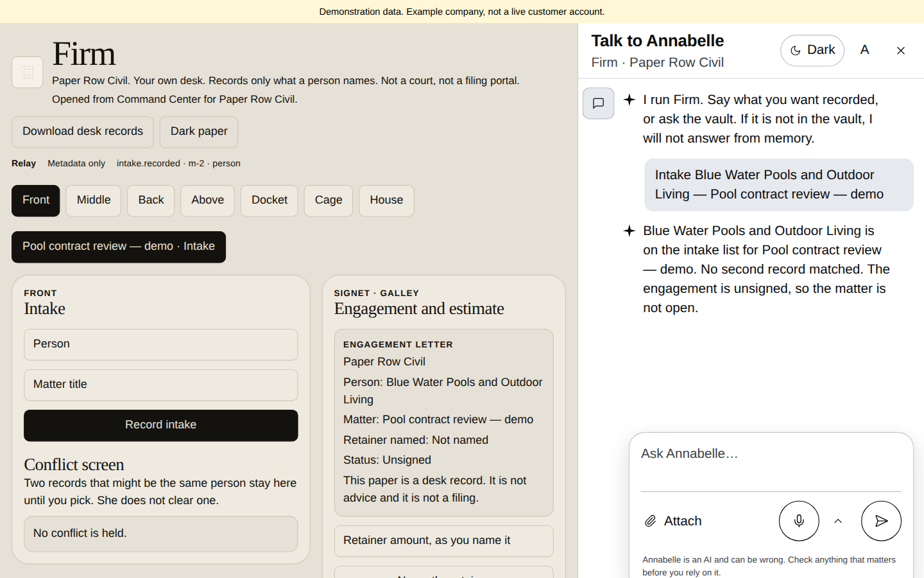Click the Matter title field

[x=161, y=385]
